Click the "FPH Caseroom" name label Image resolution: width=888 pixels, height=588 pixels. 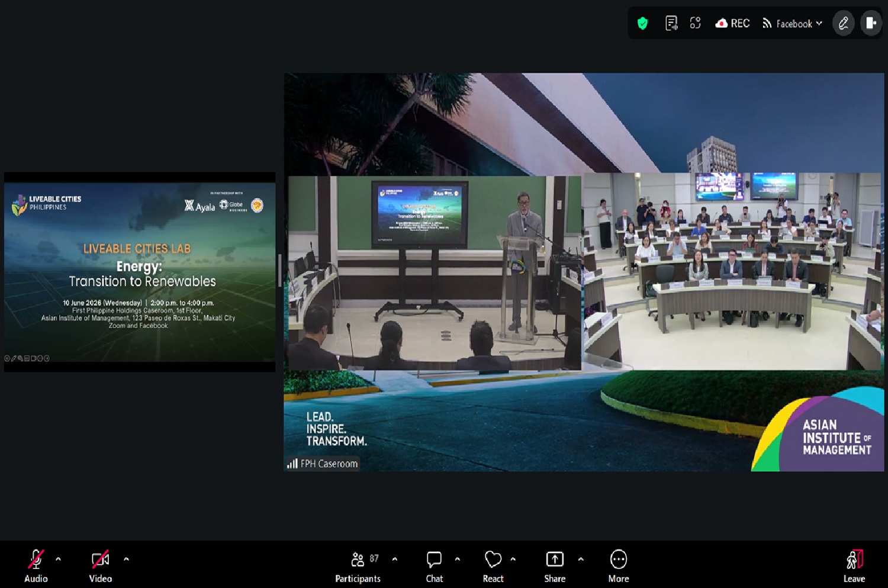pyautogui.click(x=329, y=464)
